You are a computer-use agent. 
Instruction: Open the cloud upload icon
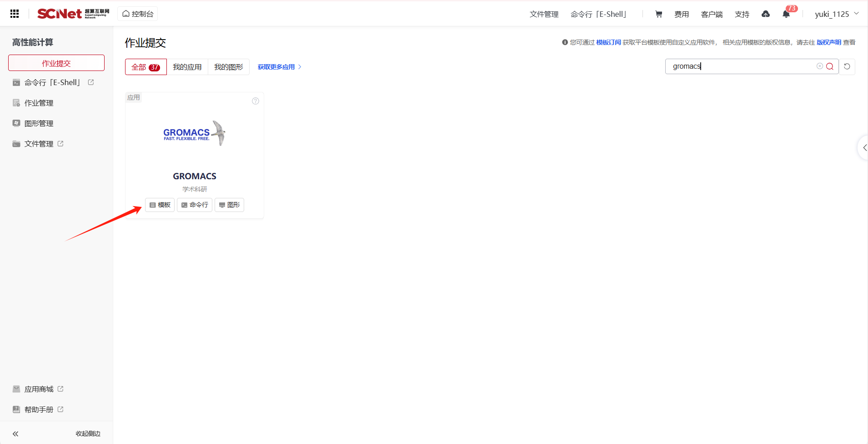click(x=766, y=14)
